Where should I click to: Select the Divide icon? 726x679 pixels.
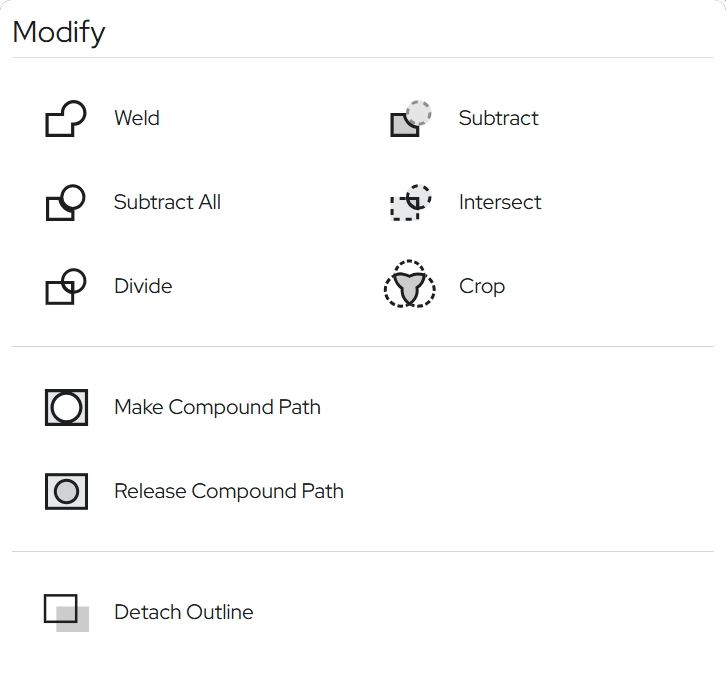[66, 287]
